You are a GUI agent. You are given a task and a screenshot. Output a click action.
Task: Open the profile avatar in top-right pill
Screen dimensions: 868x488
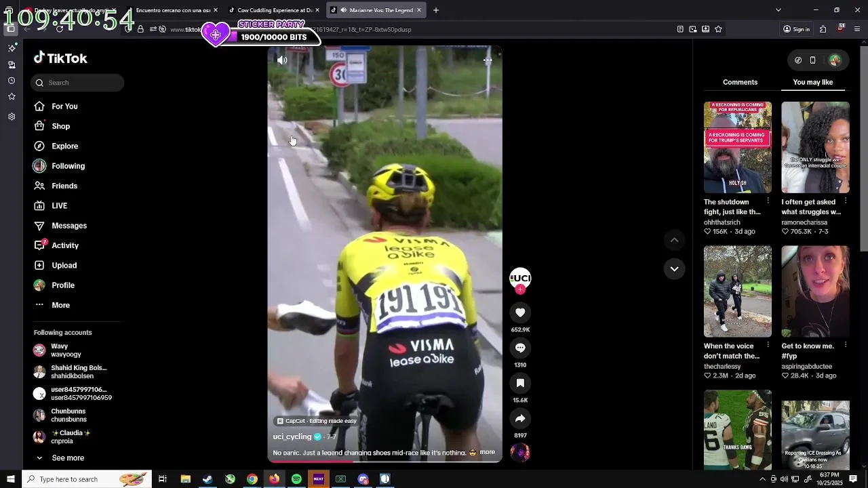tap(835, 60)
